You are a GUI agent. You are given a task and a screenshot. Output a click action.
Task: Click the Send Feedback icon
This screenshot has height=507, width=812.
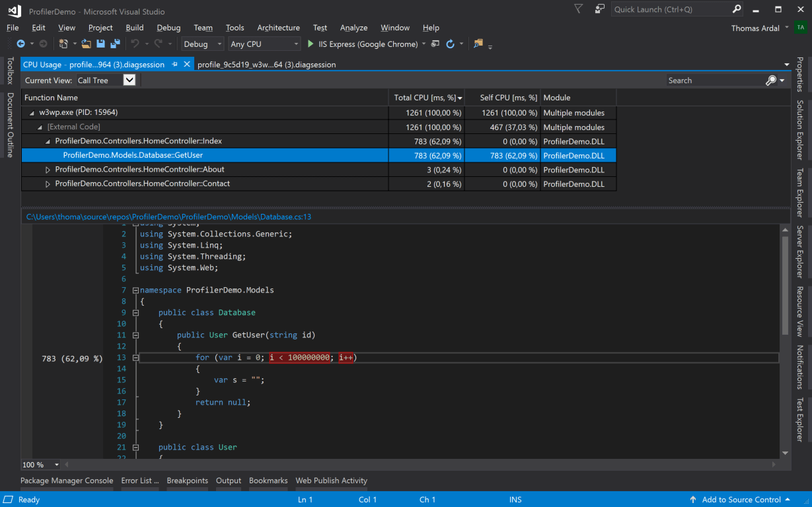(x=599, y=9)
